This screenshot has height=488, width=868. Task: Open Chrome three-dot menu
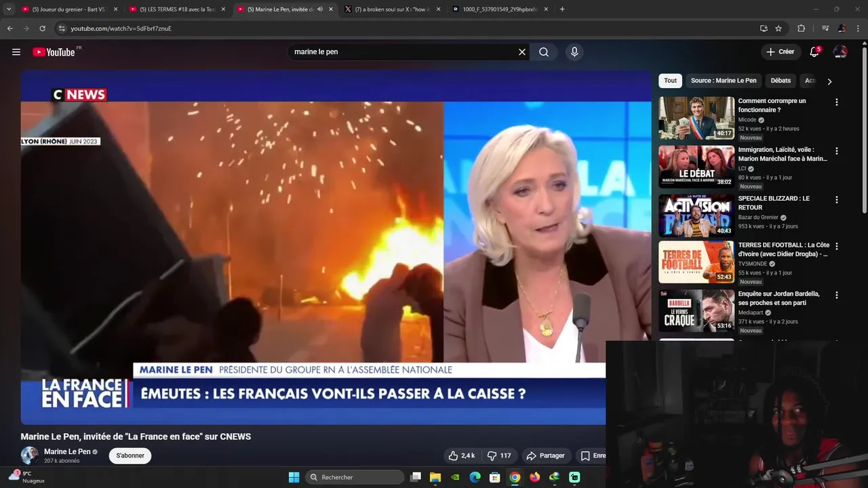point(859,28)
